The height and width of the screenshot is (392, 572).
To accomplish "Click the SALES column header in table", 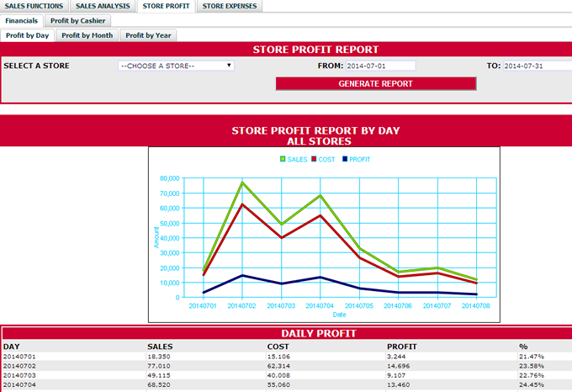I will (160, 347).
